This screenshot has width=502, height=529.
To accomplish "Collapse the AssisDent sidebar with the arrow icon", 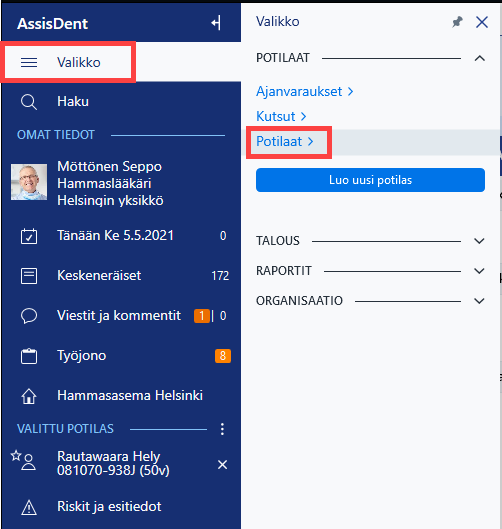I will [x=216, y=23].
